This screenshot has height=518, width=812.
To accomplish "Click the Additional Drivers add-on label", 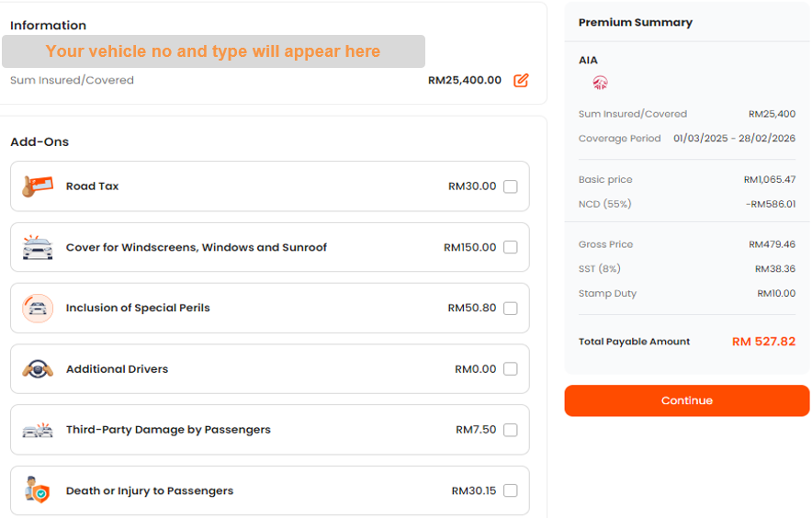I will coord(117,369).
